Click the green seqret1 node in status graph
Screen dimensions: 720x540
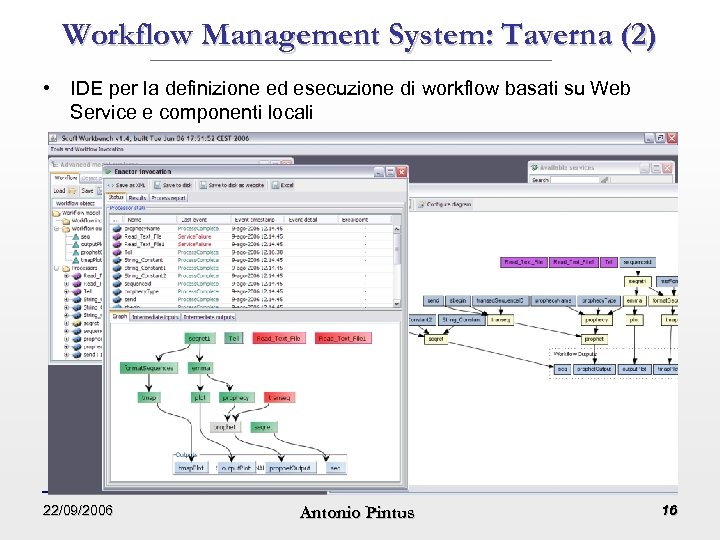click(x=199, y=338)
